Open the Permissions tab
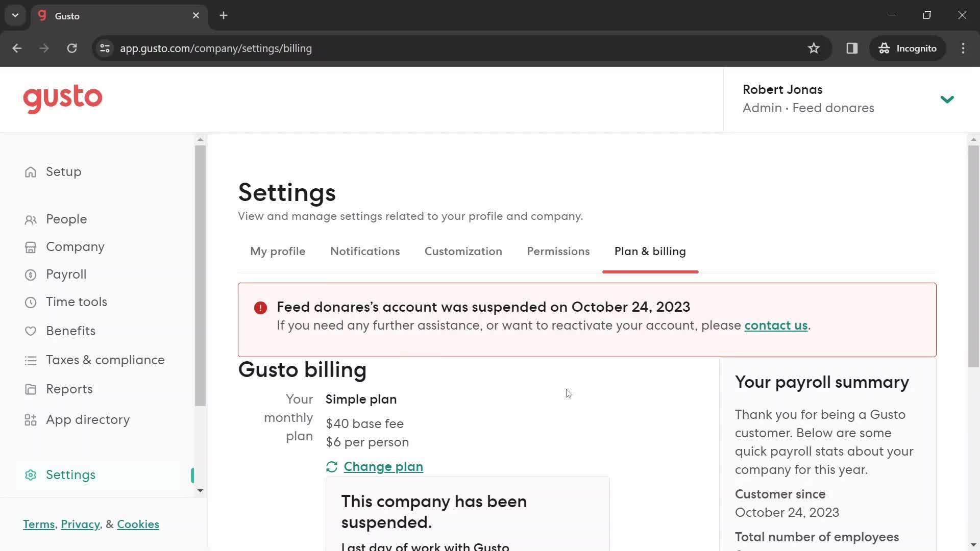 [x=558, y=251]
